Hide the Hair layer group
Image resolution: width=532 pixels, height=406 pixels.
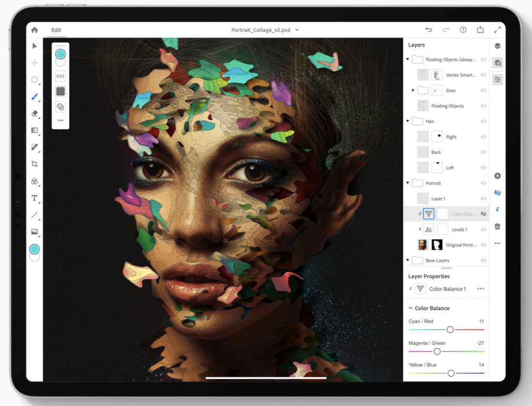click(483, 121)
